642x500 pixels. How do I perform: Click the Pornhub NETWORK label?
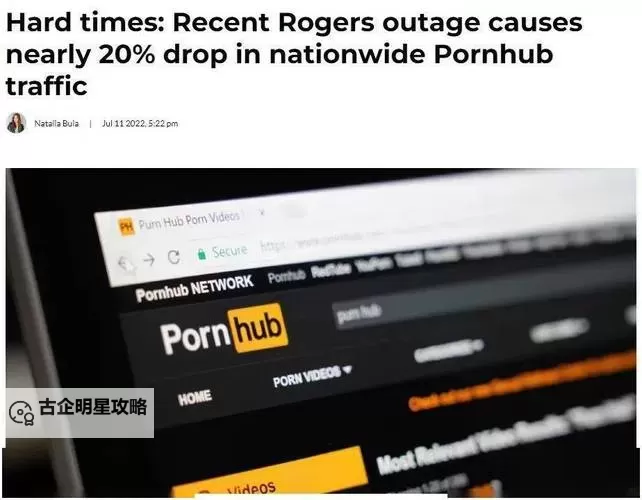click(194, 288)
